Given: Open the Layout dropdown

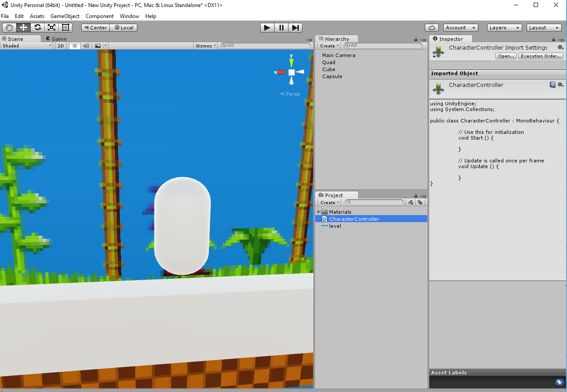Looking at the screenshot, I should [544, 28].
